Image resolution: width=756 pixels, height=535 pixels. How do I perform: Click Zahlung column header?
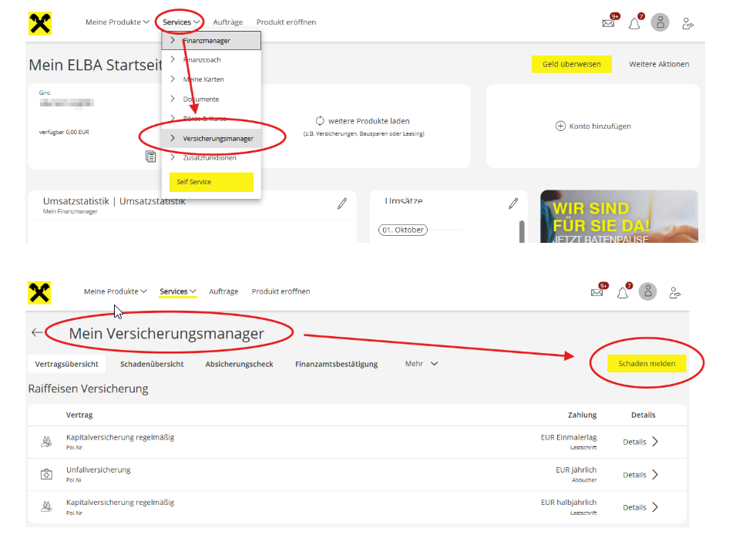(582, 415)
